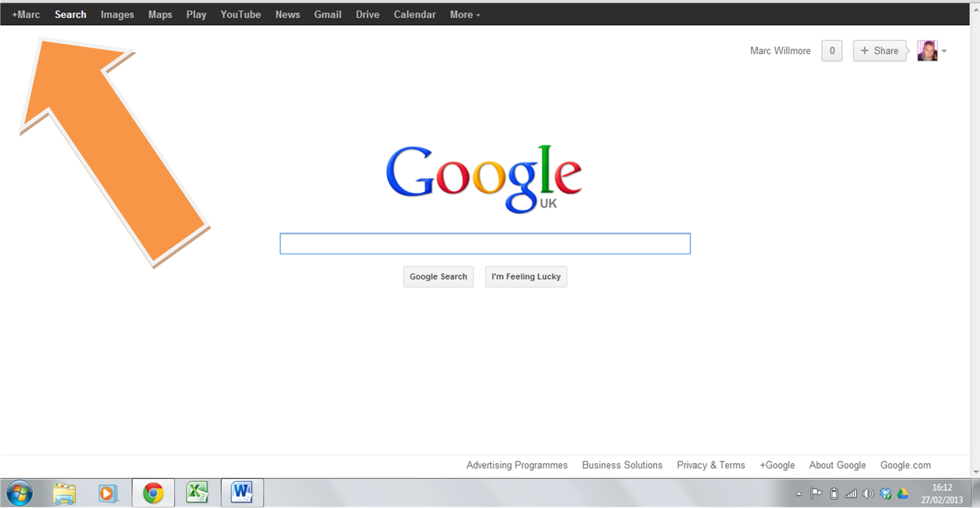Open the Advertising Programmes footer link

[x=517, y=465]
